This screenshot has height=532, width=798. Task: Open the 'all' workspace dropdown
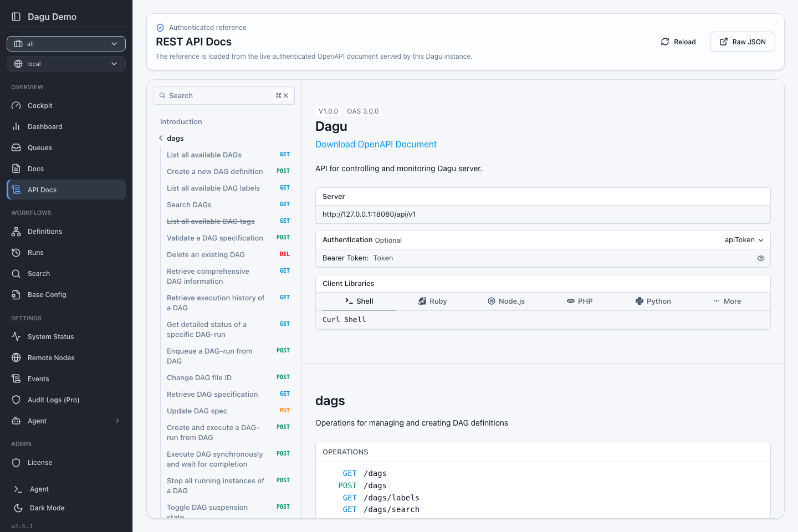point(66,44)
